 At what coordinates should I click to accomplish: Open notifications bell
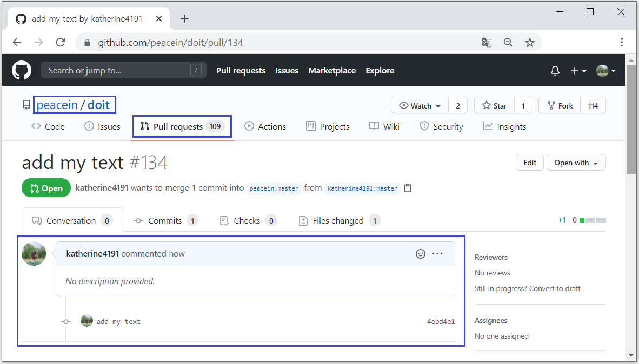555,71
